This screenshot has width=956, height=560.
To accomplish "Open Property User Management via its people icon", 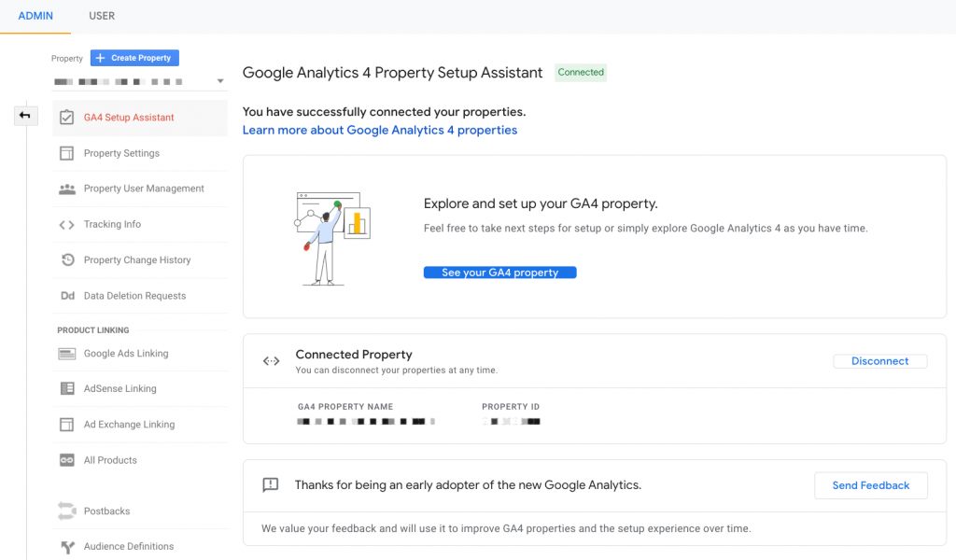I will (x=67, y=189).
